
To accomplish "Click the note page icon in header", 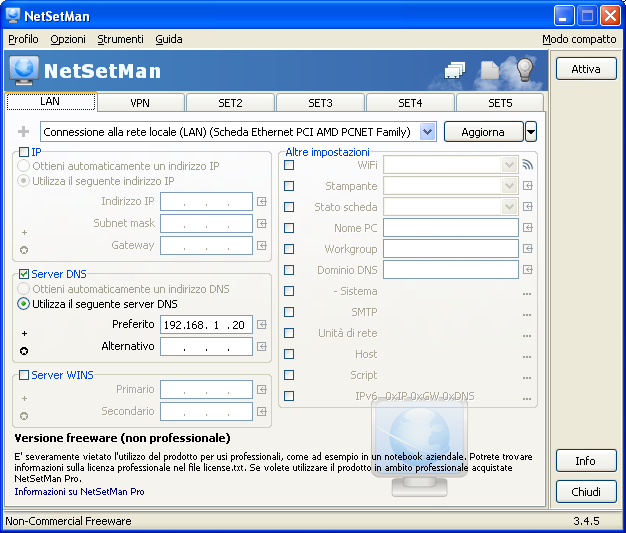I will pyautogui.click(x=489, y=70).
